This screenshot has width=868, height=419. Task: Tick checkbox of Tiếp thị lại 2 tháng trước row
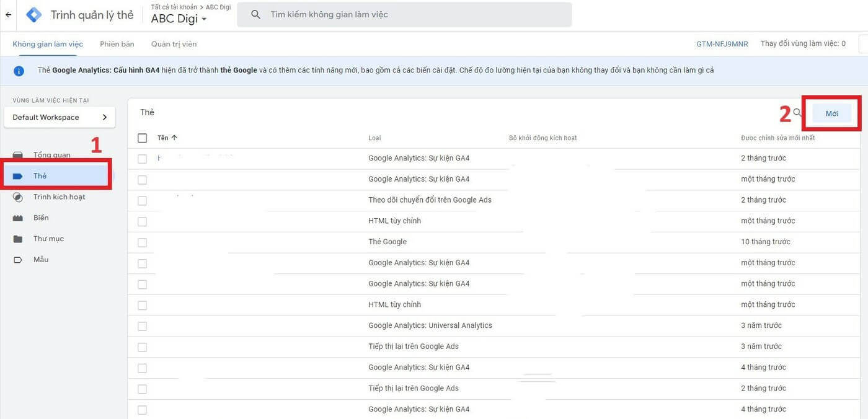coord(143,389)
